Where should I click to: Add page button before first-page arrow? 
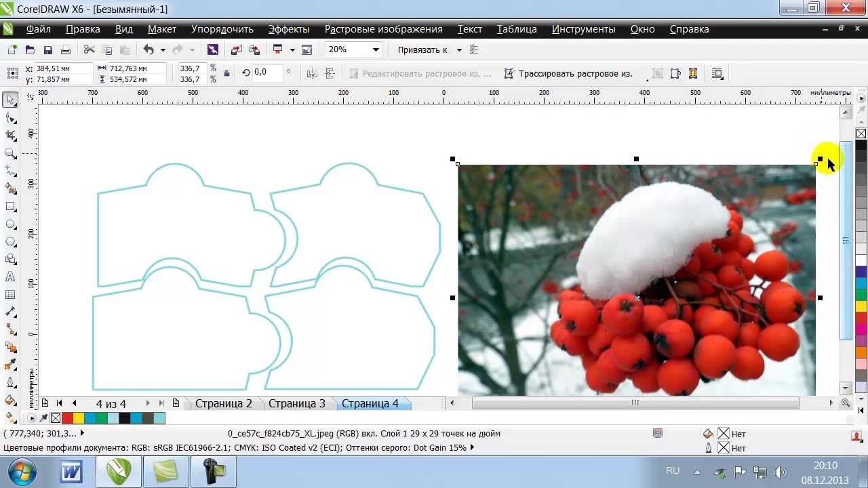coord(45,403)
